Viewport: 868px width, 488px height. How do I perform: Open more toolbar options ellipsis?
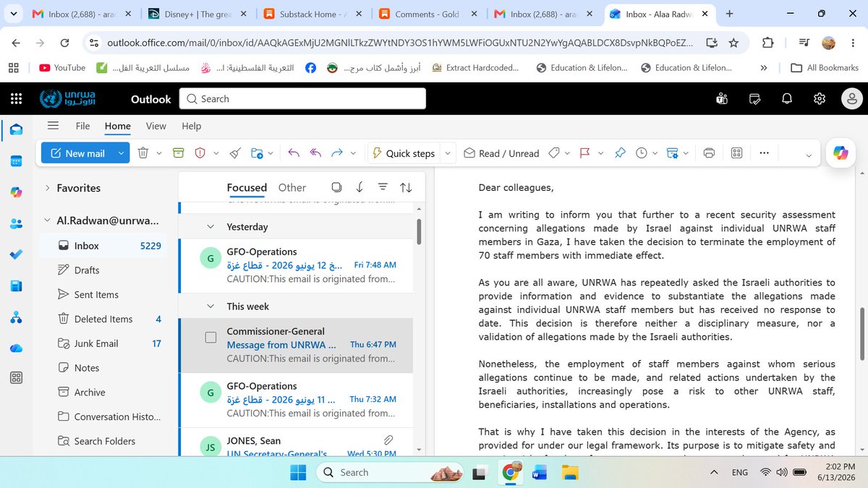[x=765, y=153]
